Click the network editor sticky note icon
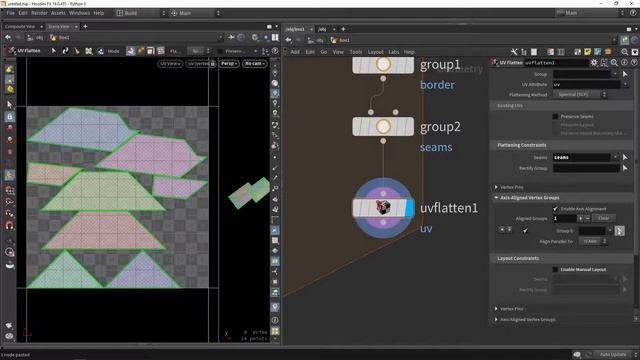This screenshot has width=640, height=360. point(587,52)
